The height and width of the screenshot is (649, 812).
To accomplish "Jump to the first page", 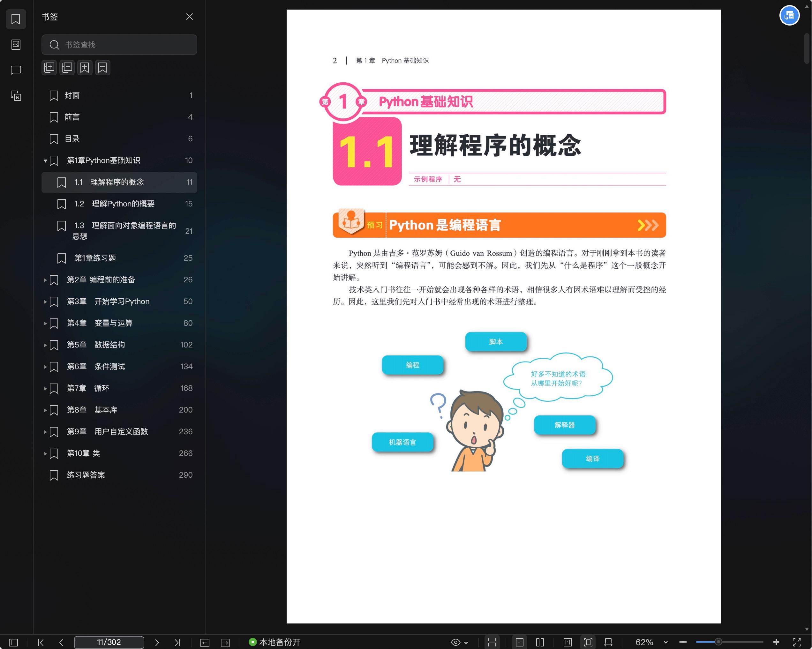I will (41, 642).
